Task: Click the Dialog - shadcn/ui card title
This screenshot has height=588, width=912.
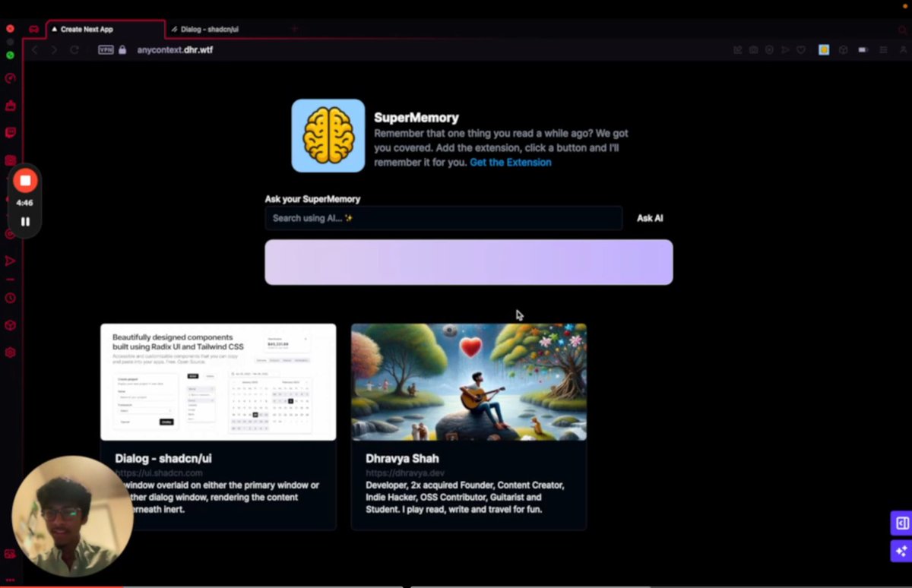Action: point(163,459)
